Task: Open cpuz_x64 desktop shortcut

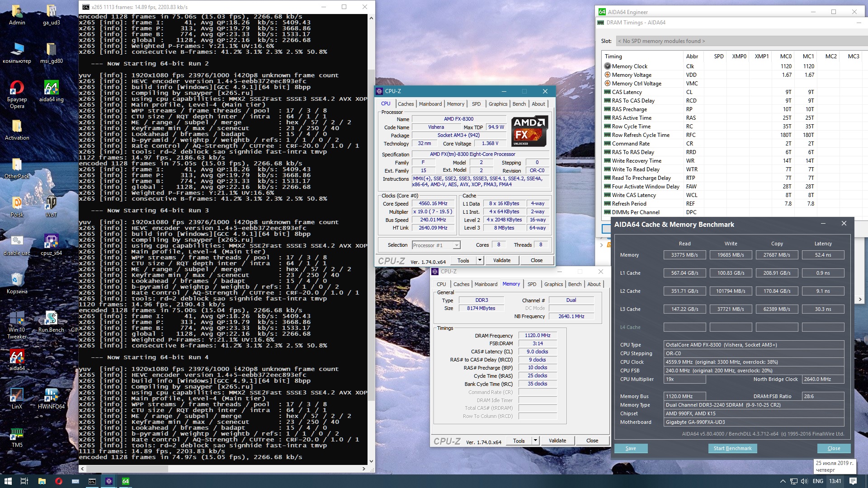Action: tap(51, 242)
